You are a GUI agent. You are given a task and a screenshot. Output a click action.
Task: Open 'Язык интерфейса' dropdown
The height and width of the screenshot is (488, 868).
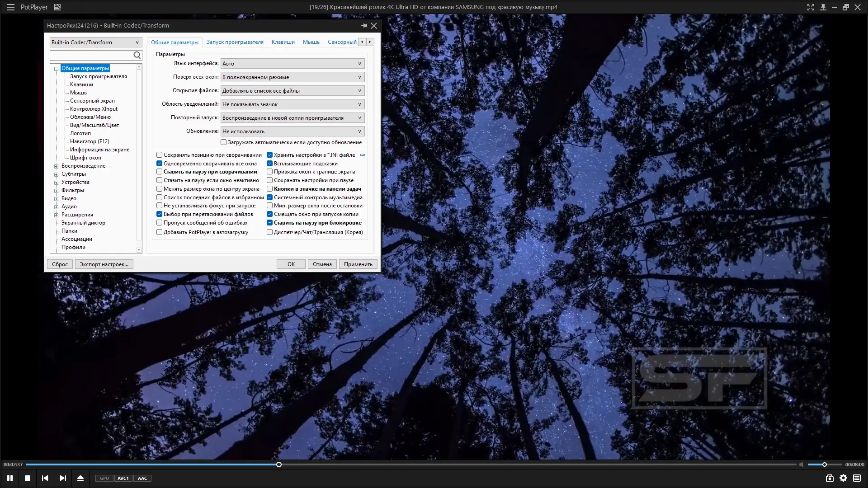coord(292,64)
